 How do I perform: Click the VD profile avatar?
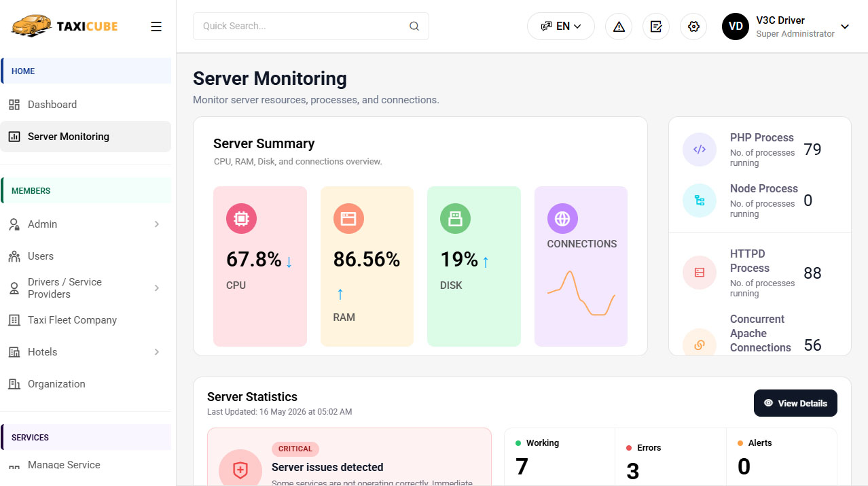[736, 27]
